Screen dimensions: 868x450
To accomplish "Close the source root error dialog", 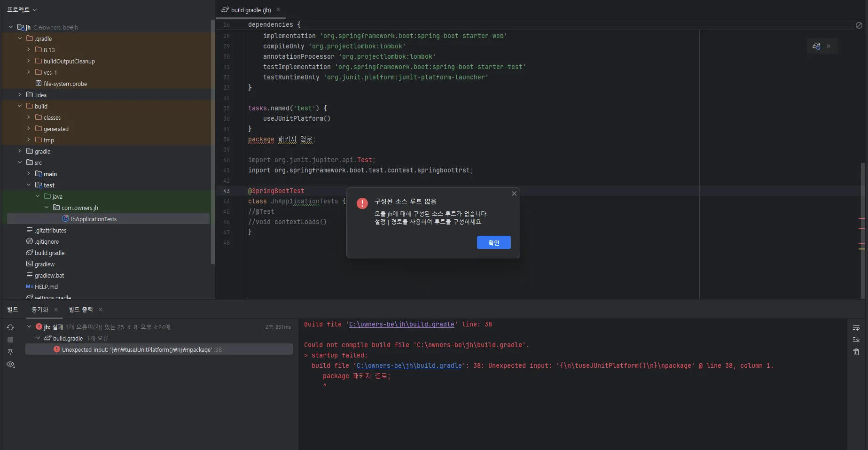I will pos(514,194).
